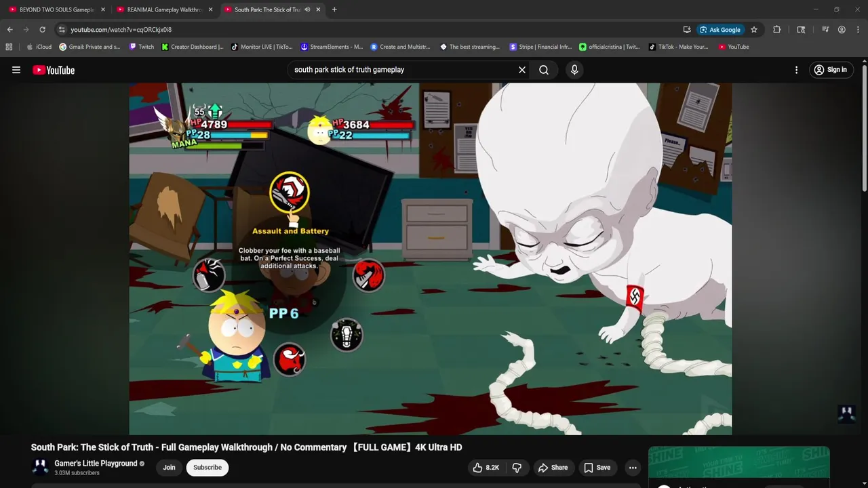Subscribe to the channel
This screenshot has width=868, height=488.
click(208, 468)
